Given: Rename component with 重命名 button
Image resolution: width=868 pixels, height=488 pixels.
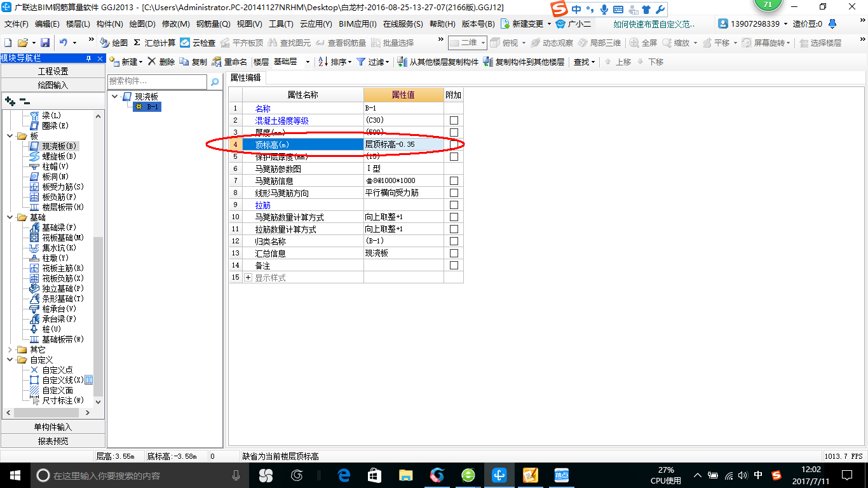Looking at the screenshot, I should coord(230,62).
